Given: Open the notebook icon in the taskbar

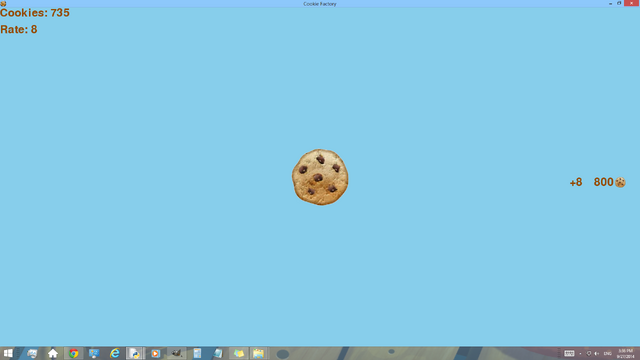Looking at the screenshot, I should pyautogui.click(x=218, y=353).
